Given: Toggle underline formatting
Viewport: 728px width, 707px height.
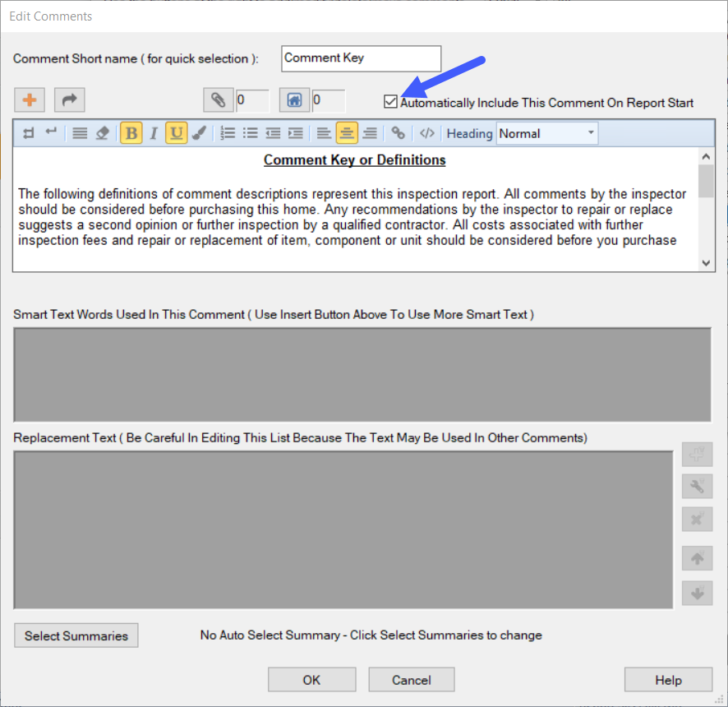Looking at the screenshot, I should point(176,133).
